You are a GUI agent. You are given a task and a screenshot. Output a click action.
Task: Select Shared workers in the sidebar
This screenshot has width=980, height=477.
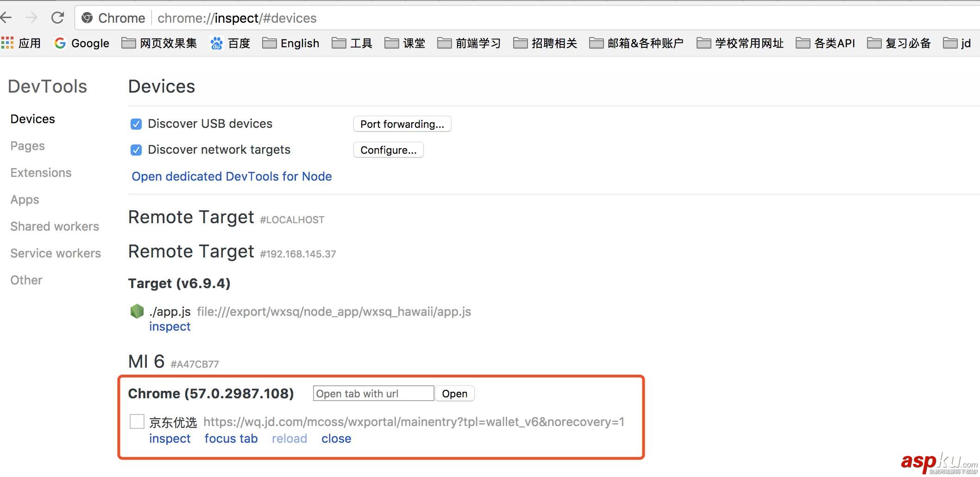click(55, 226)
